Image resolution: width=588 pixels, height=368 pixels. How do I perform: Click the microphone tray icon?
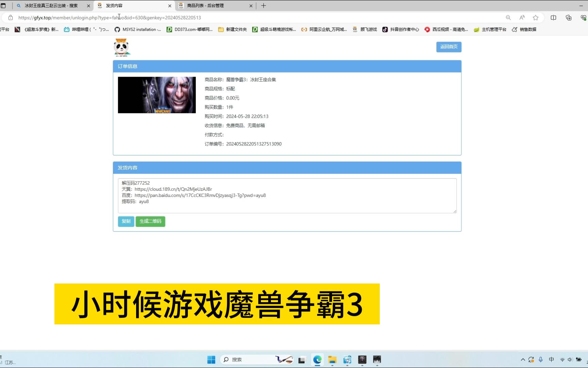click(x=541, y=360)
